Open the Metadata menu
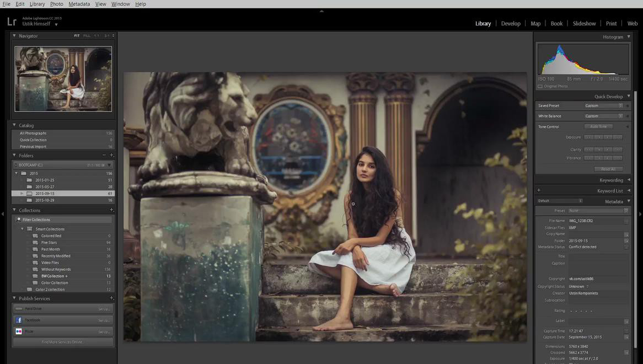643x364 pixels. (79, 4)
